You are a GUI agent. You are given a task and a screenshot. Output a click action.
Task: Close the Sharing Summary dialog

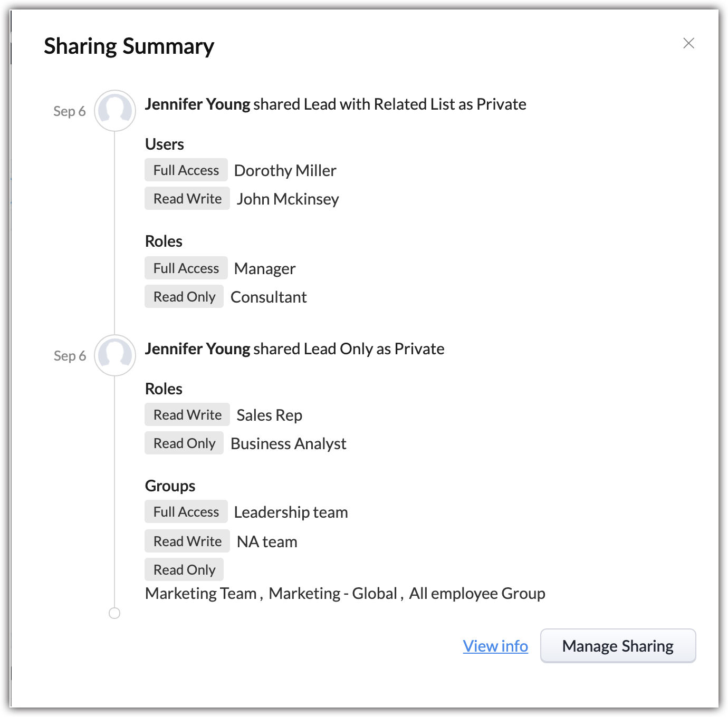[x=688, y=43]
